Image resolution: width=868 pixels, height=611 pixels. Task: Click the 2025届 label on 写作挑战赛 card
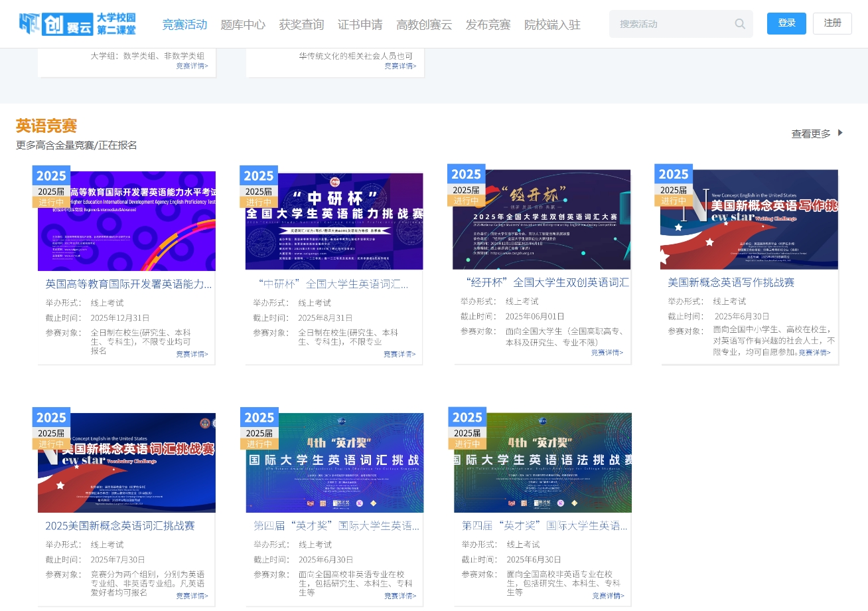[674, 190]
